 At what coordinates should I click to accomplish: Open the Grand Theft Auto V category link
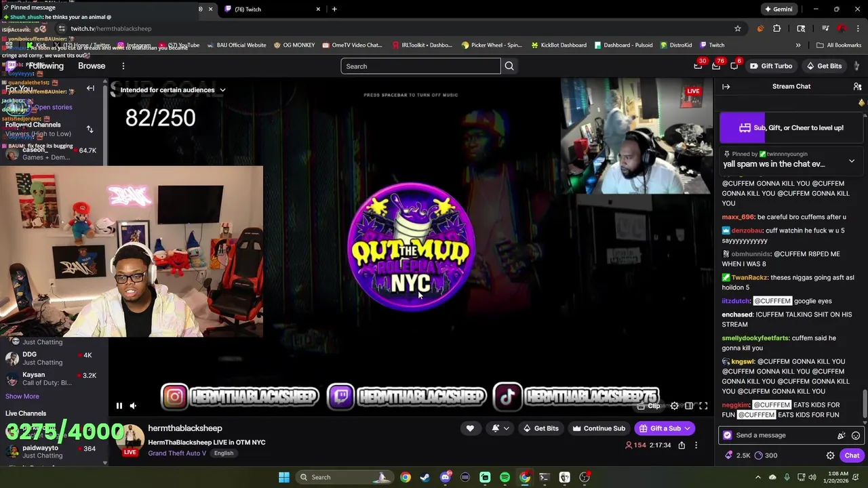pyautogui.click(x=177, y=453)
